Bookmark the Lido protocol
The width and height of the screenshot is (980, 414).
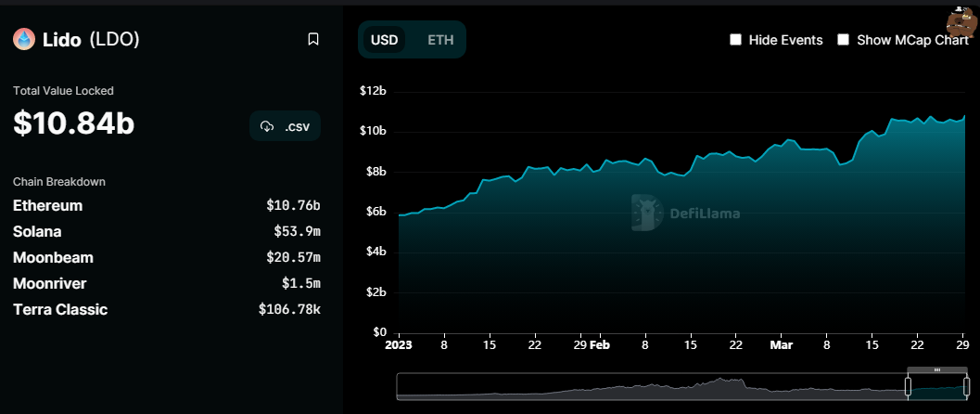(x=313, y=39)
